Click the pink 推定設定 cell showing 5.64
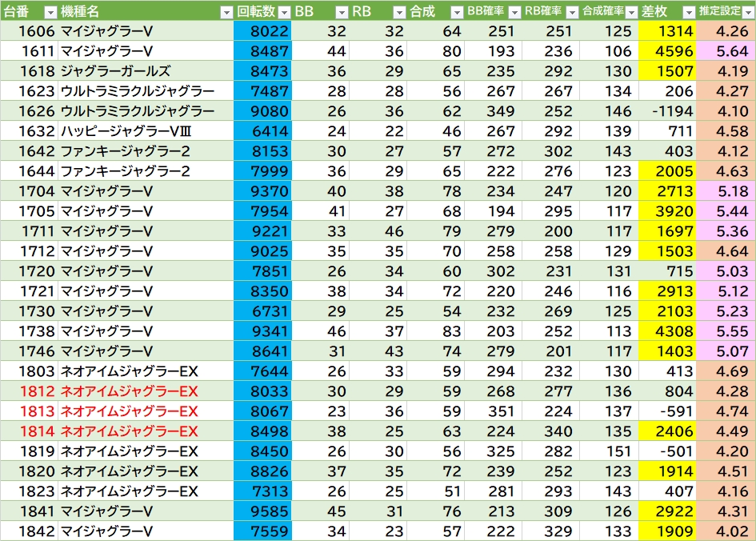The width and height of the screenshot is (756, 541). click(x=726, y=51)
